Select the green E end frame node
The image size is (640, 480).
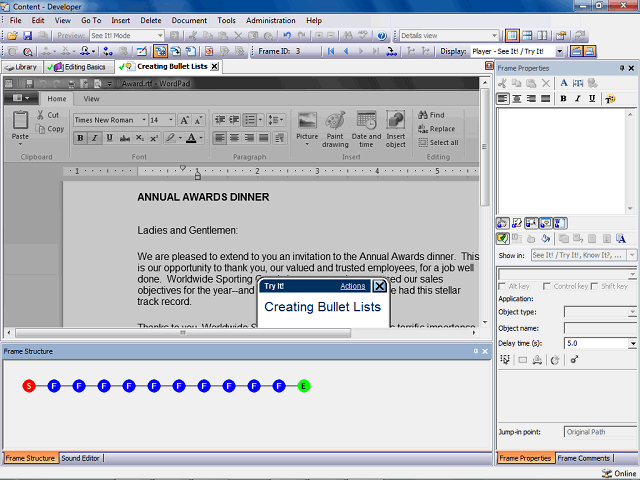click(x=304, y=386)
